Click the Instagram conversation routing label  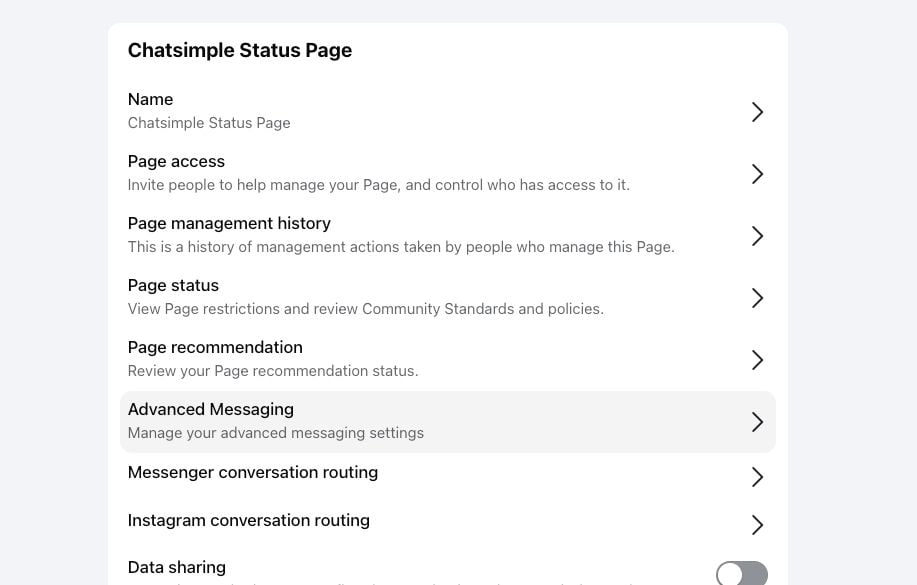click(248, 520)
